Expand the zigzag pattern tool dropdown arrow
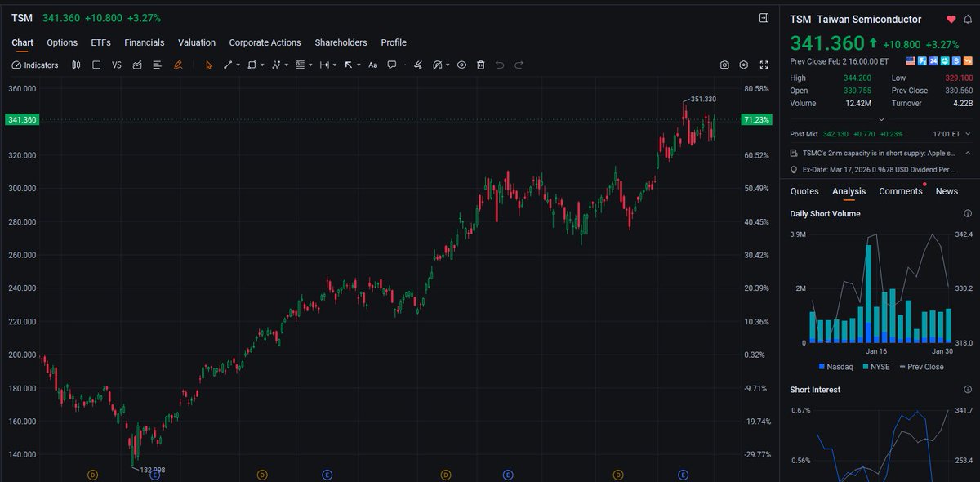This screenshot has height=482, width=980. (287, 65)
